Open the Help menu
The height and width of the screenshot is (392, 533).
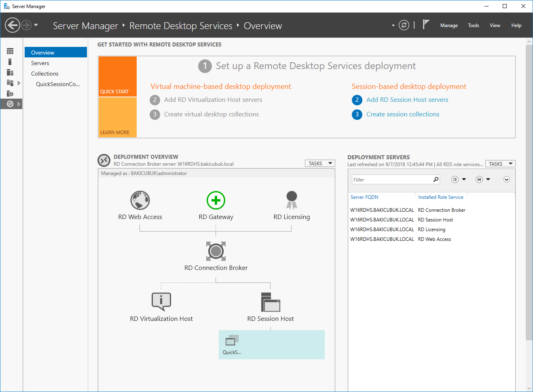pos(516,25)
